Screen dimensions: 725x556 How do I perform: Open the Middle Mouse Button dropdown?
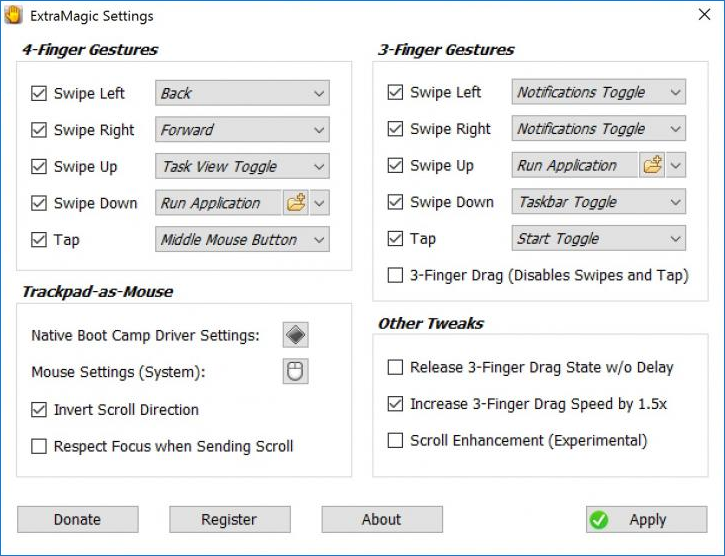tap(242, 240)
